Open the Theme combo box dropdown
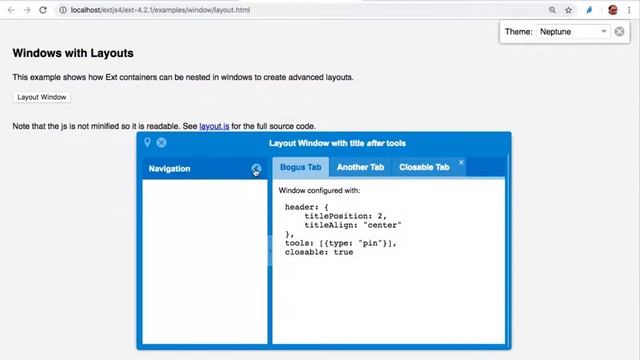The image size is (640, 360). 603,31
